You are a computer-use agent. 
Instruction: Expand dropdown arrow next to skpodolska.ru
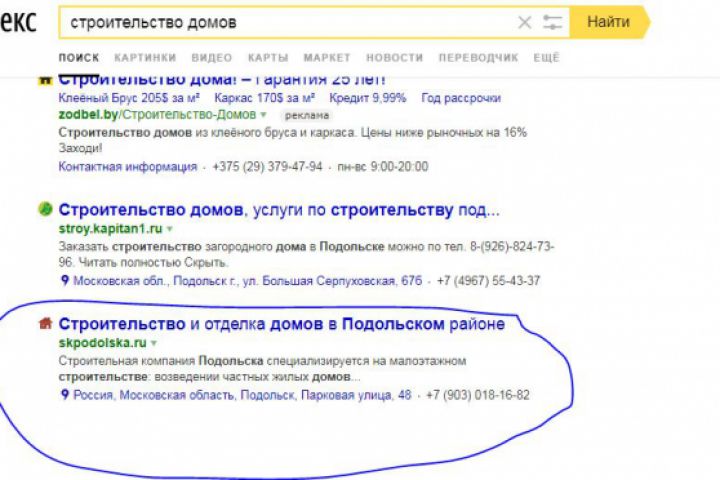tap(154, 343)
